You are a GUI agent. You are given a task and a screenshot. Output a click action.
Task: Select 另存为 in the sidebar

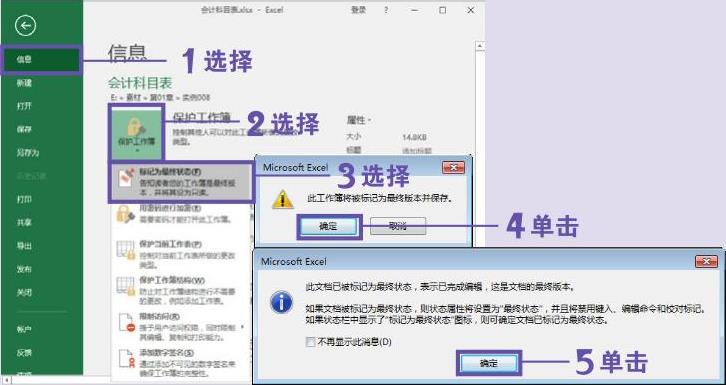pyautogui.click(x=28, y=153)
